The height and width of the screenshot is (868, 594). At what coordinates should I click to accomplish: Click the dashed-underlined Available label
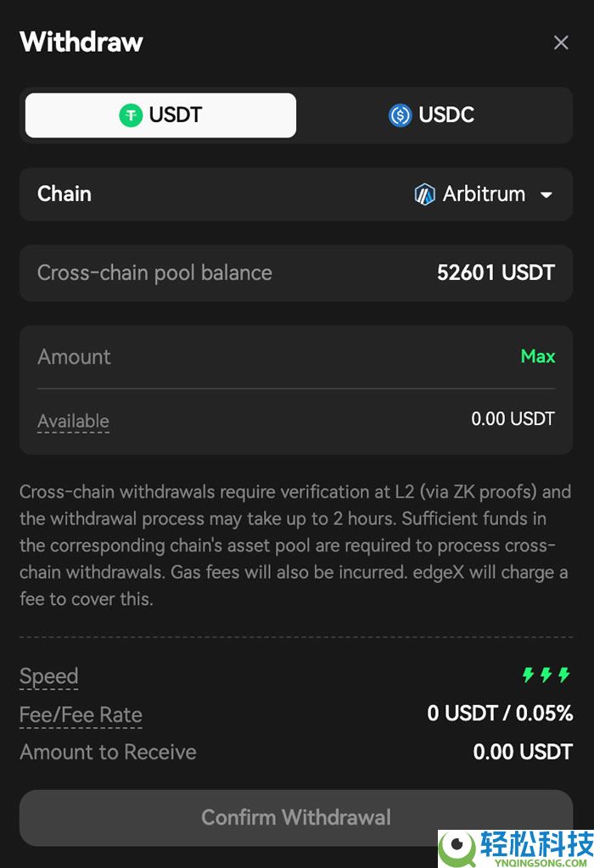click(73, 421)
